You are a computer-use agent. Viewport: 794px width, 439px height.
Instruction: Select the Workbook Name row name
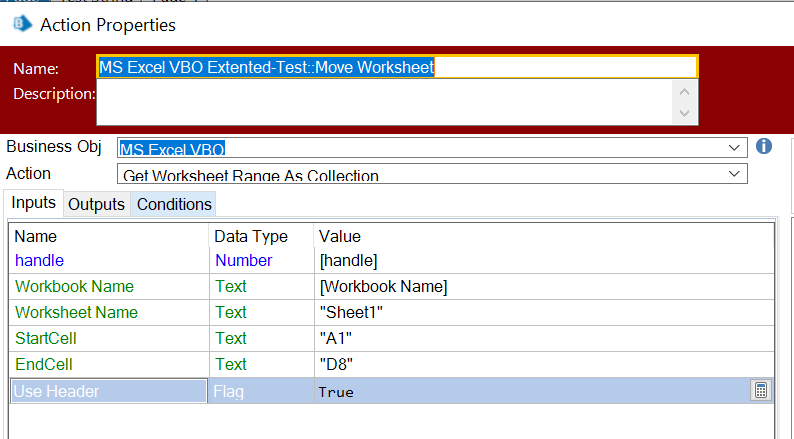[74, 286]
